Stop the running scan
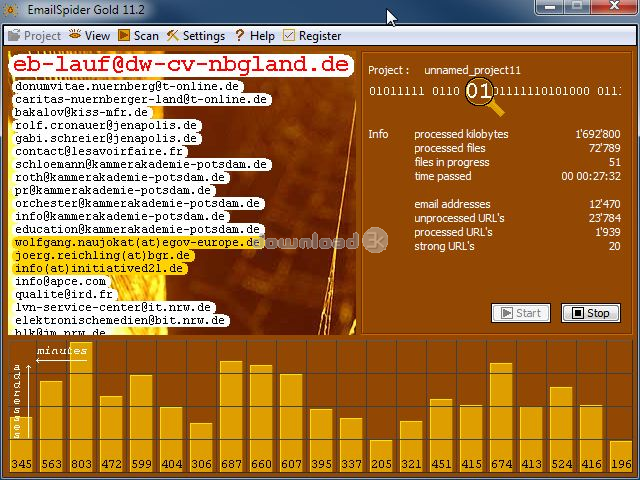This screenshot has height=480, width=640. click(591, 313)
